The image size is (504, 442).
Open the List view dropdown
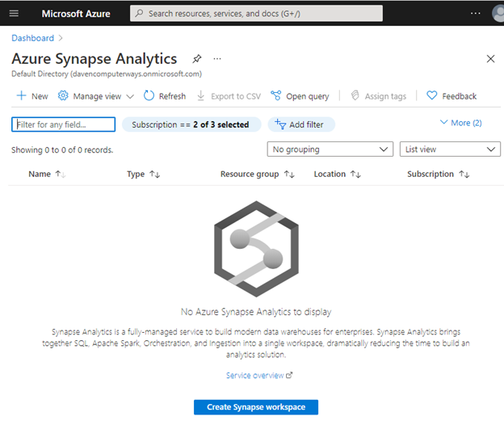(x=450, y=149)
